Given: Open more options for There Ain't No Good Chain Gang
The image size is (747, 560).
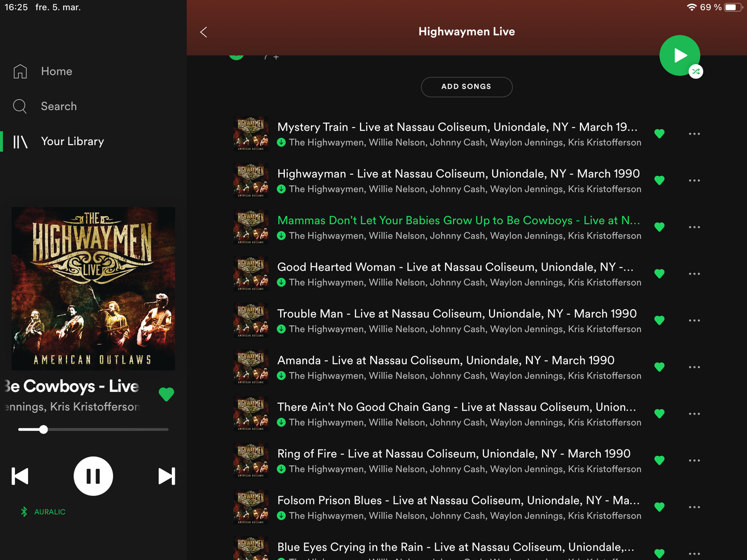Looking at the screenshot, I should tap(694, 414).
